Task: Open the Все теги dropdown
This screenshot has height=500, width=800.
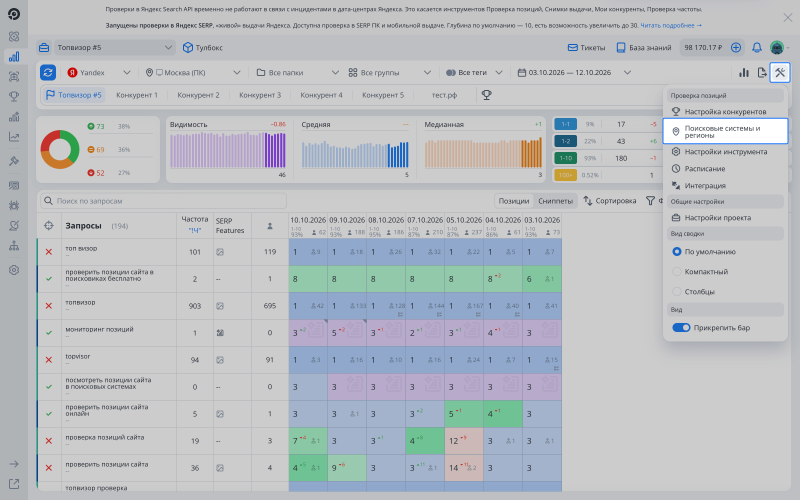Action: click(x=474, y=72)
